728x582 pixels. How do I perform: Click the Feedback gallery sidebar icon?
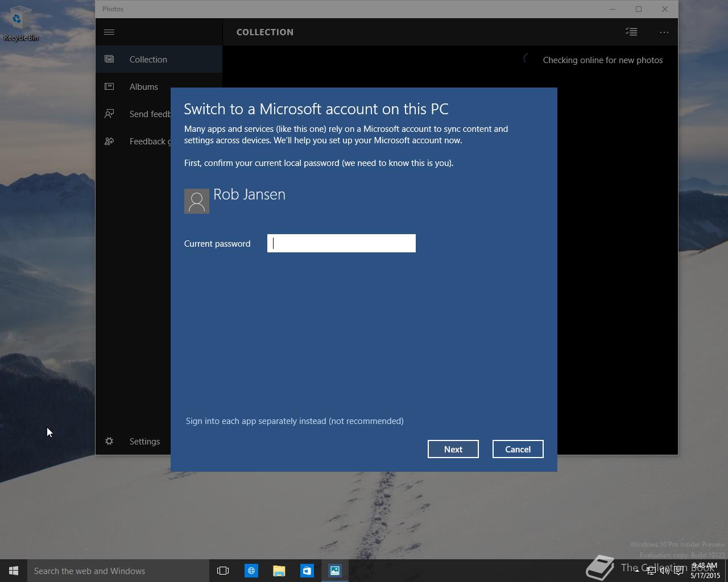pyautogui.click(x=109, y=141)
